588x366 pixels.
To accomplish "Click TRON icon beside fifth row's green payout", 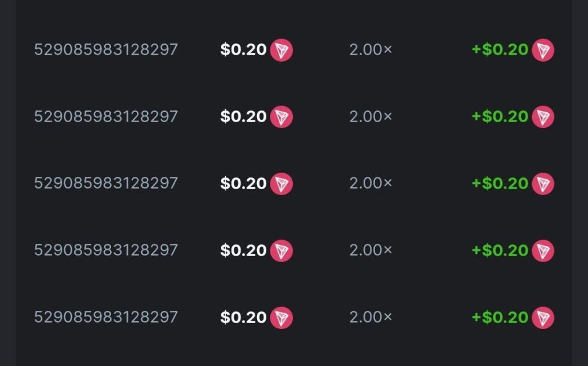I will coord(543,318).
